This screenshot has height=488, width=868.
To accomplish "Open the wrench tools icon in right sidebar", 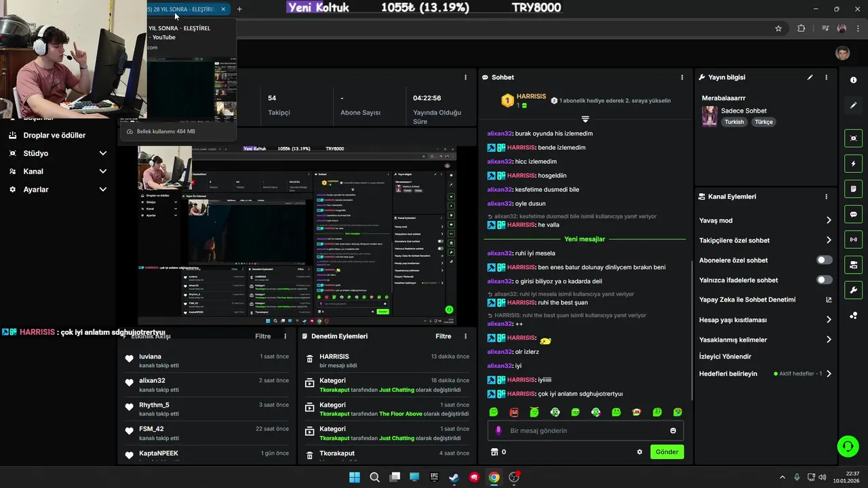I will coord(853,290).
